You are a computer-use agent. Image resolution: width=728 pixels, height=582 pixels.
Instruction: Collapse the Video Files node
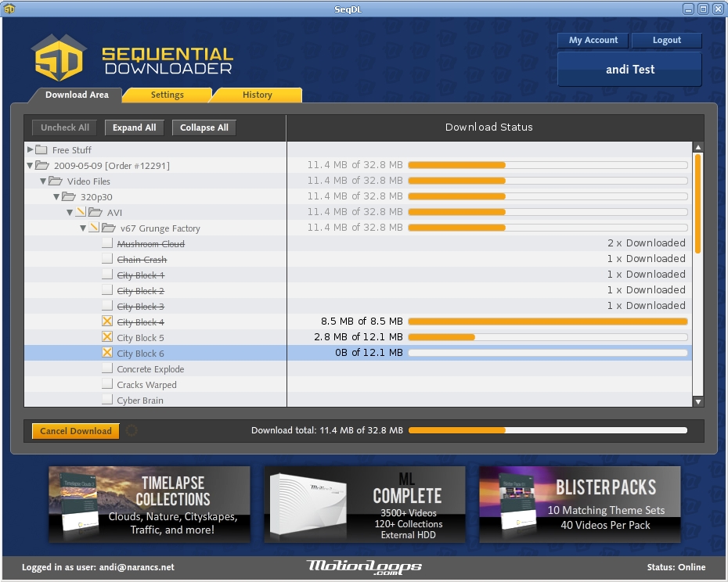[x=43, y=181]
